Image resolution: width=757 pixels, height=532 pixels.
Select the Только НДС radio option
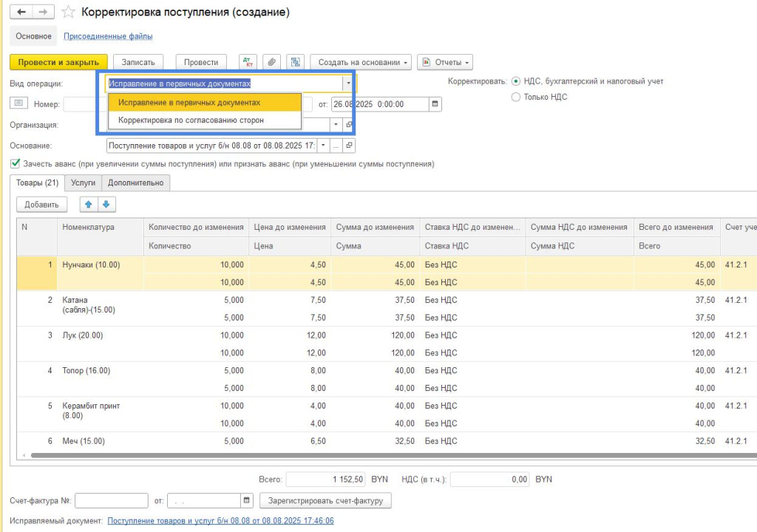tap(515, 97)
